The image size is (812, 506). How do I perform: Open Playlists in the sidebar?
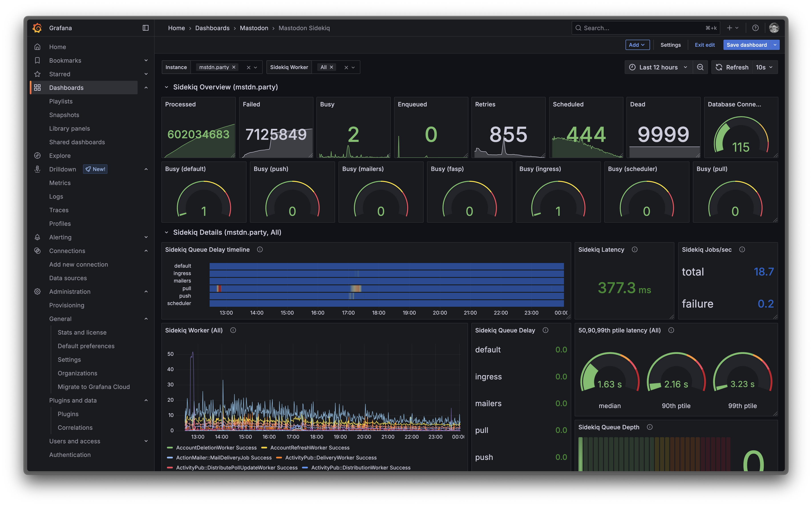tap(61, 101)
